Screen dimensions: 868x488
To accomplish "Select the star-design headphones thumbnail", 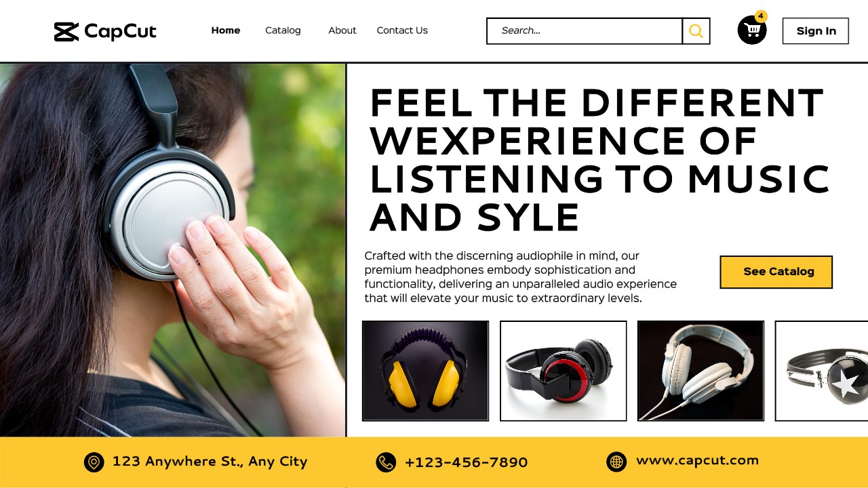I will [822, 371].
